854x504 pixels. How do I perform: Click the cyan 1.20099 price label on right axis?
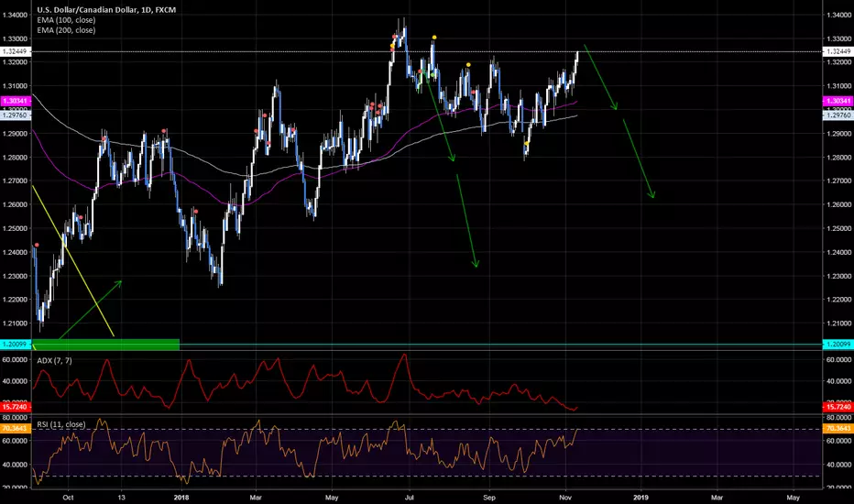pos(837,345)
